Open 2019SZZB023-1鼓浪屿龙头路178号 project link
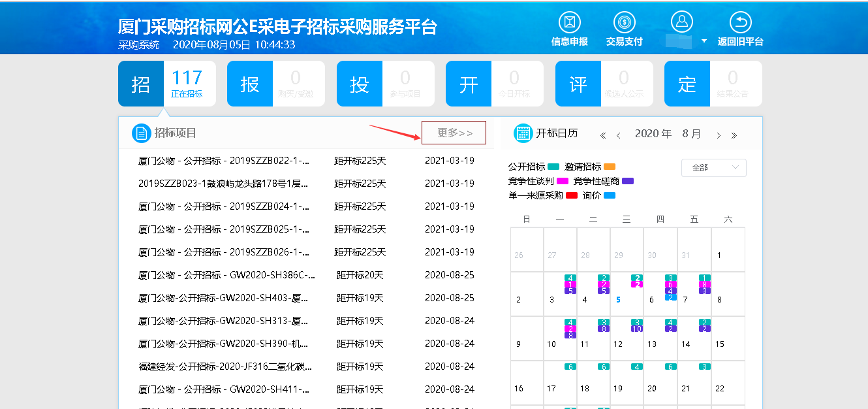Screen dimensions: 868x409 point(223,184)
